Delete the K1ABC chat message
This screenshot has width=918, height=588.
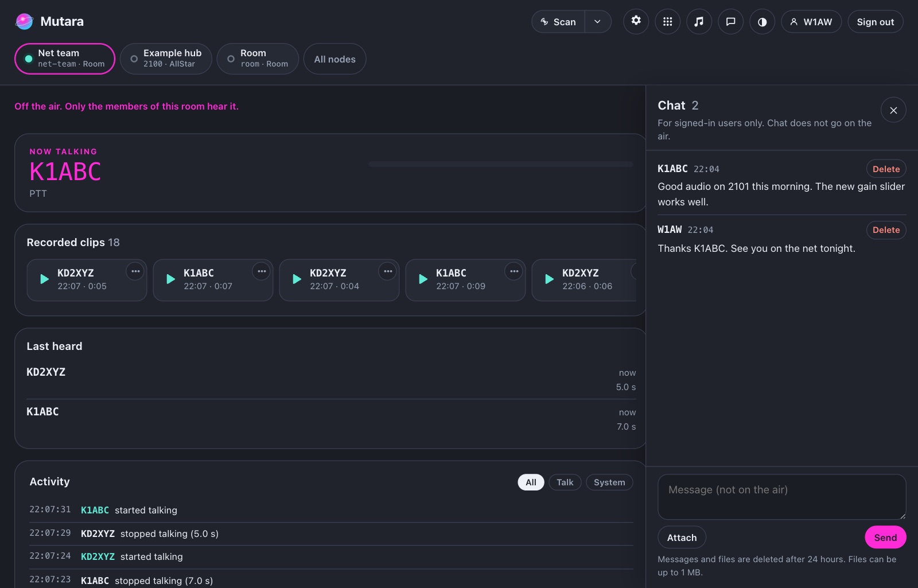pos(886,169)
